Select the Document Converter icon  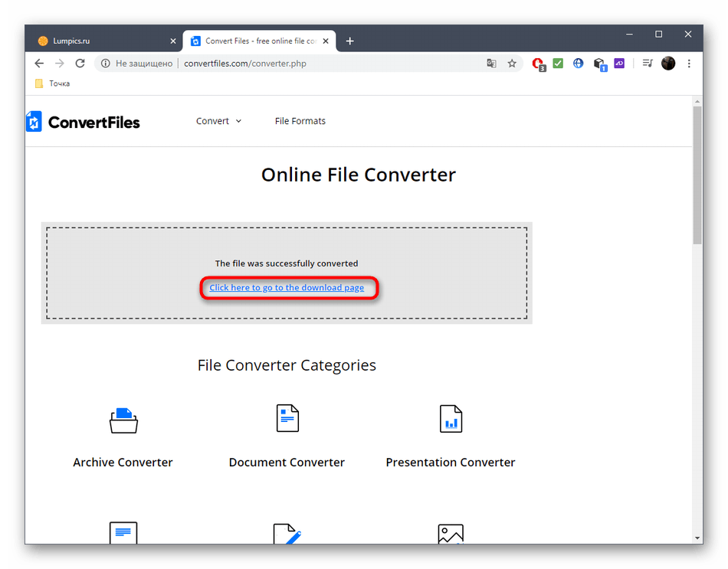coord(287,418)
